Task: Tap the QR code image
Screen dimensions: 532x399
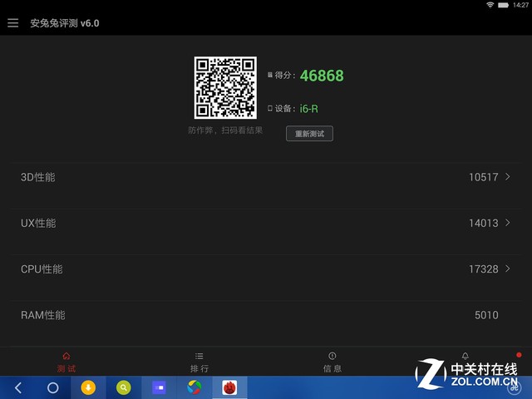Action: tap(225, 88)
